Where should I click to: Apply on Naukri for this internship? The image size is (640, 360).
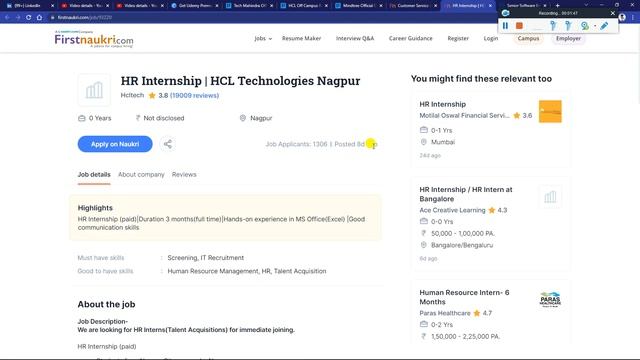[x=115, y=144]
